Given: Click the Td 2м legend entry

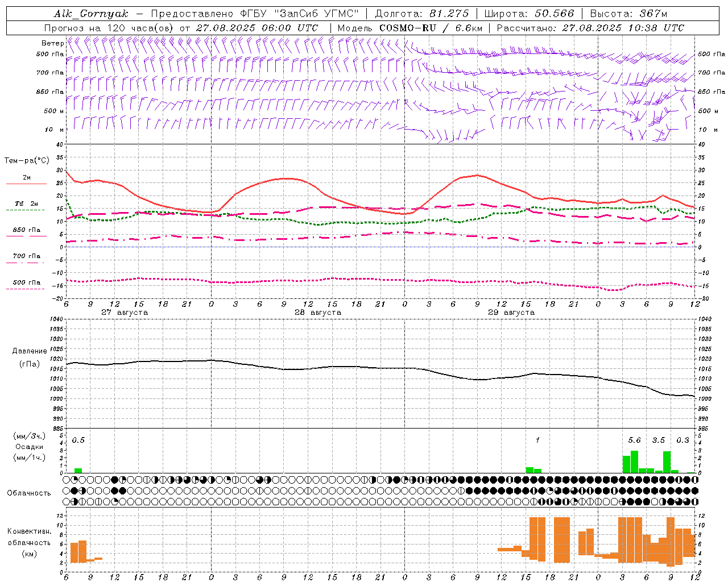Looking at the screenshot, I should (x=27, y=203).
